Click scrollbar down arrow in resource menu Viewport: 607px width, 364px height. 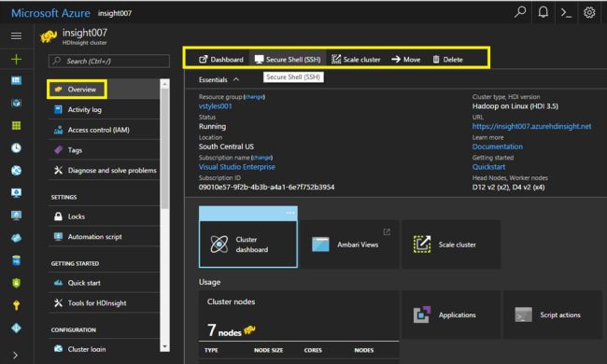point(165,346)
